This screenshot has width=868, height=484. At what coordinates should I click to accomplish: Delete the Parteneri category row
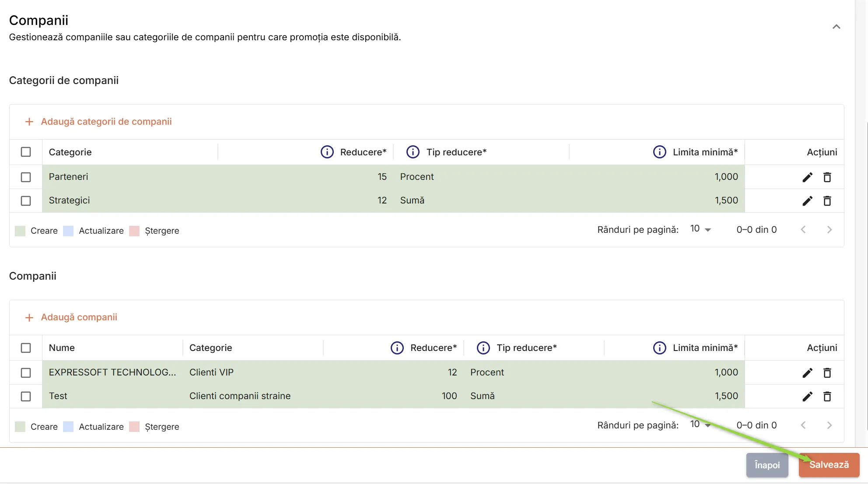827,177
